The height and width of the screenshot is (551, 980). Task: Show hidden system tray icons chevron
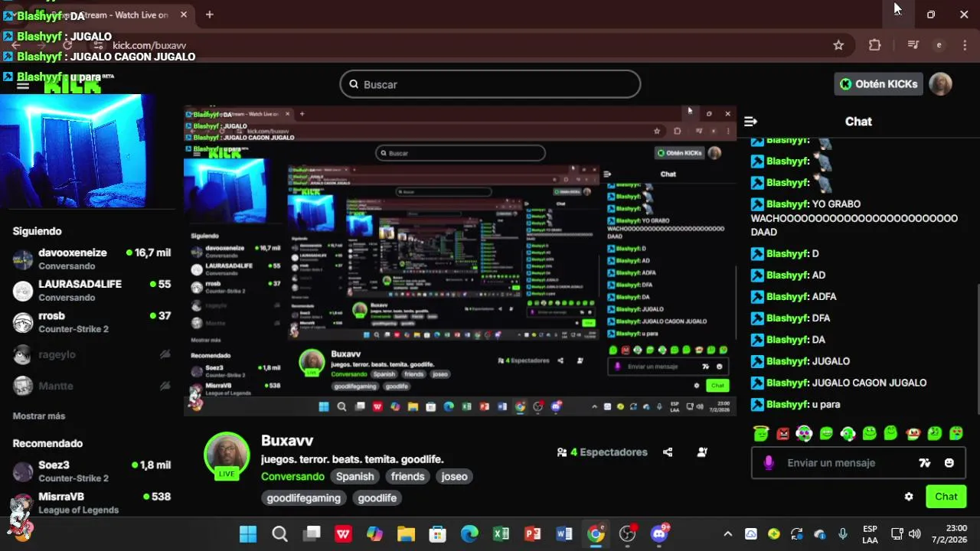point(727,534)
